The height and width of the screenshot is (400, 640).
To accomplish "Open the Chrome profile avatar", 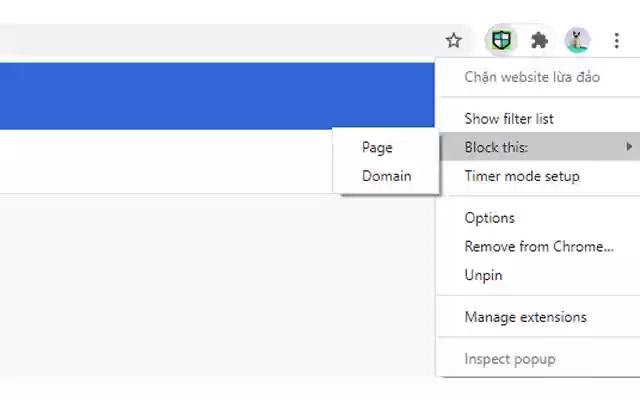I will (x=577, y=41).
